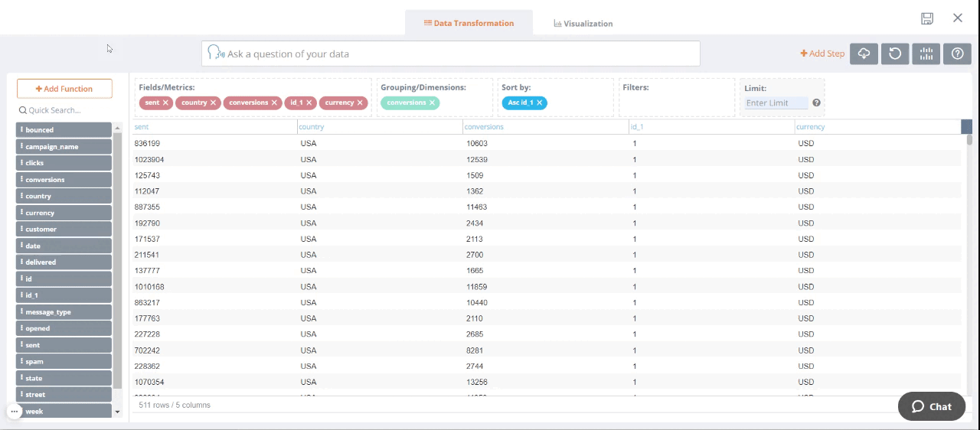Select the Data Transformation tab
This screenshot has width=980, height=430.
[469, 23]
